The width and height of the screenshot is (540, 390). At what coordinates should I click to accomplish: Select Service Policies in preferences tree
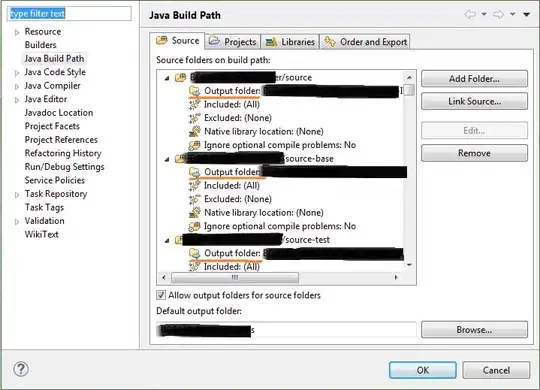point(54,180)
